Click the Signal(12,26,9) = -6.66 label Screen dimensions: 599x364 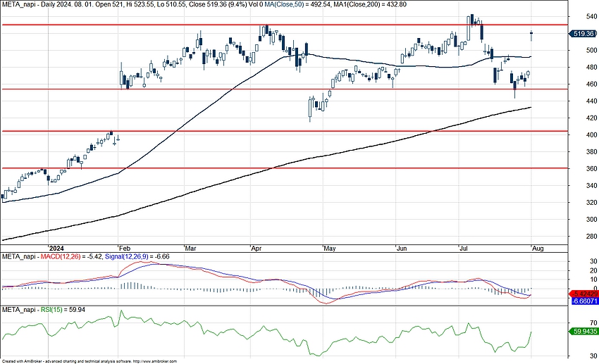point(137,256)
